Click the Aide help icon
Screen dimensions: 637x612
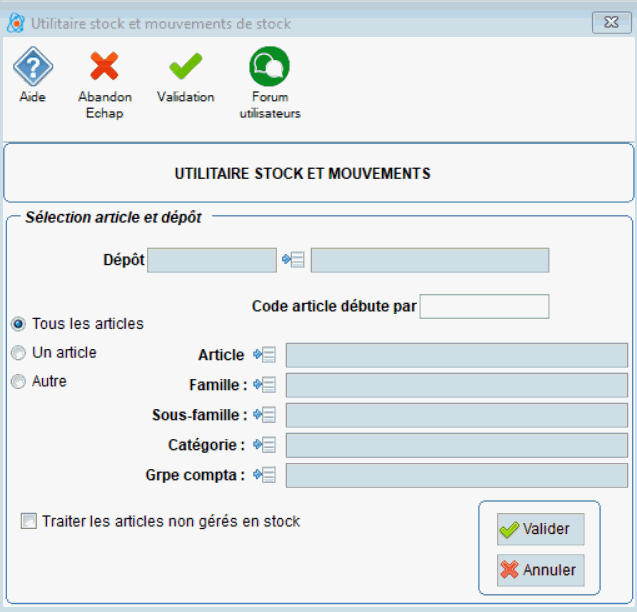click(x=32, y=68)
